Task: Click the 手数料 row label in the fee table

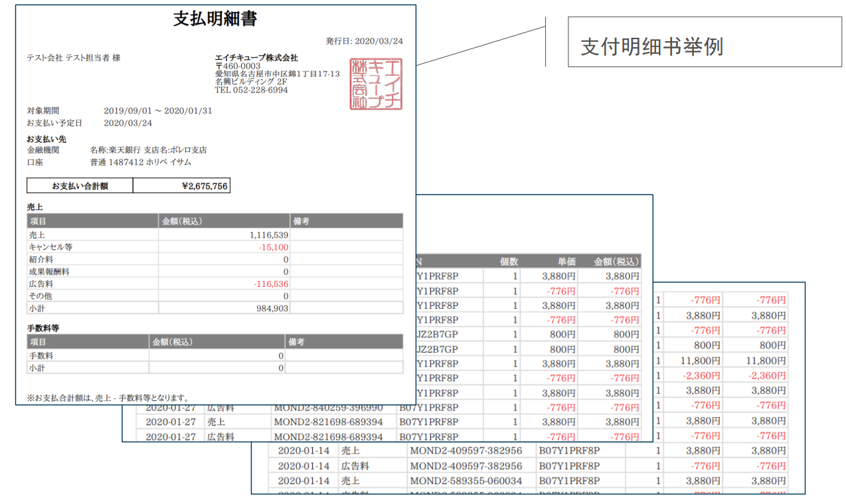Action: (x=40, y=356)
